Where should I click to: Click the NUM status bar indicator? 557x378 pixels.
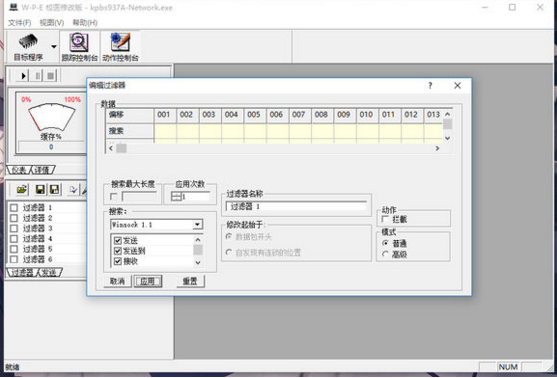(508, 367)
